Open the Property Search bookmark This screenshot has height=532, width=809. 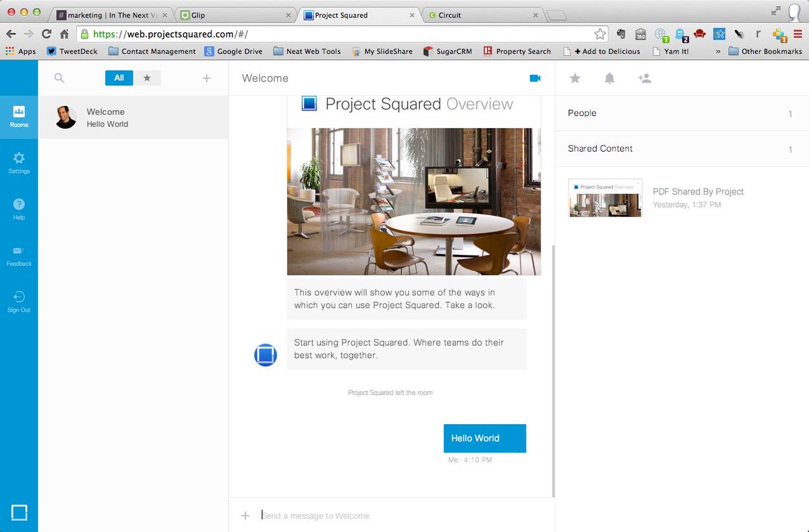(x=517, y=51)
